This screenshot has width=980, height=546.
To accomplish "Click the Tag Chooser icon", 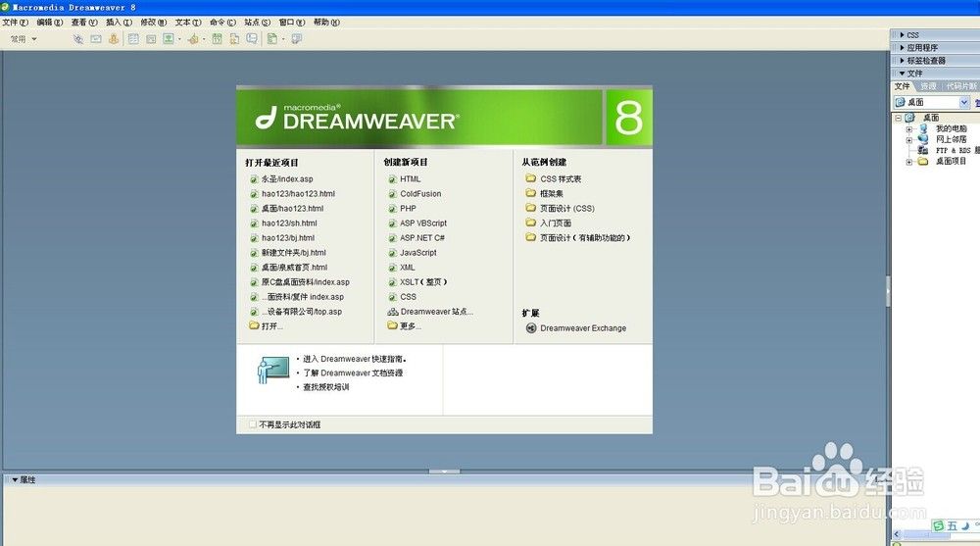I will 297,39.
